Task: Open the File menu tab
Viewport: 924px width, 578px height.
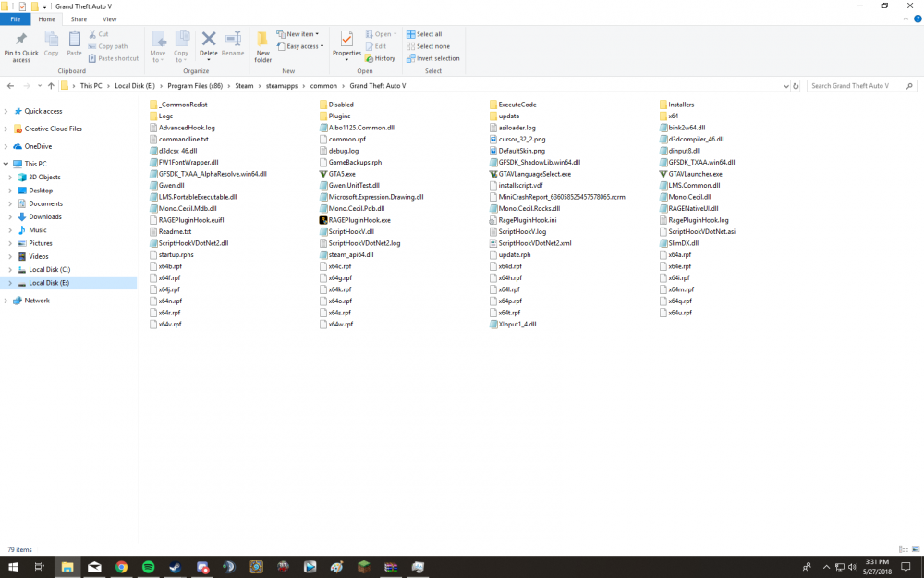Action: (16, 19)
